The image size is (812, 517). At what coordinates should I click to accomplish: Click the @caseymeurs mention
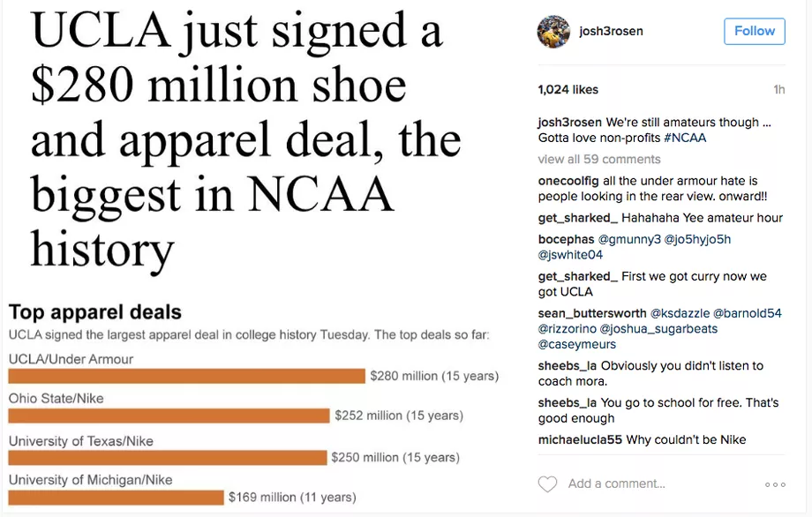[577, 344]
